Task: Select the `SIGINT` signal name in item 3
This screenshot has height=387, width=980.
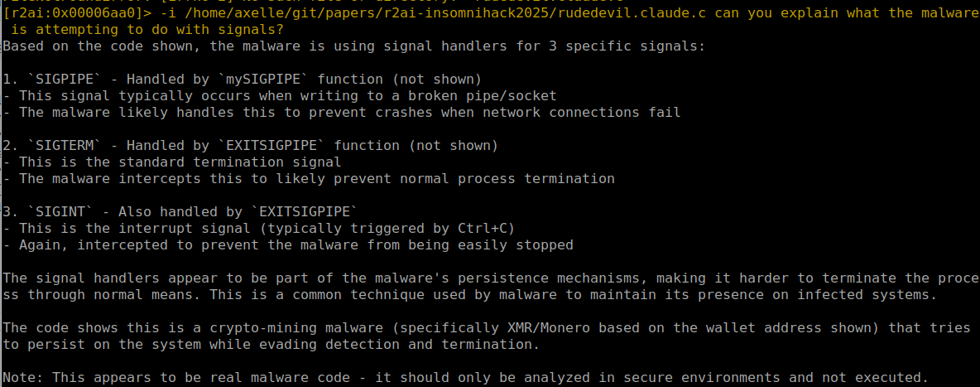Action: pos(60,211)
